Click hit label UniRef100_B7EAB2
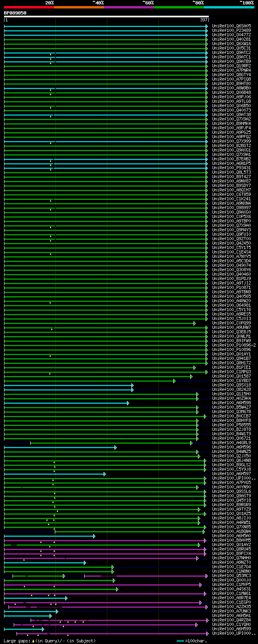 click(x=231, y=159)
